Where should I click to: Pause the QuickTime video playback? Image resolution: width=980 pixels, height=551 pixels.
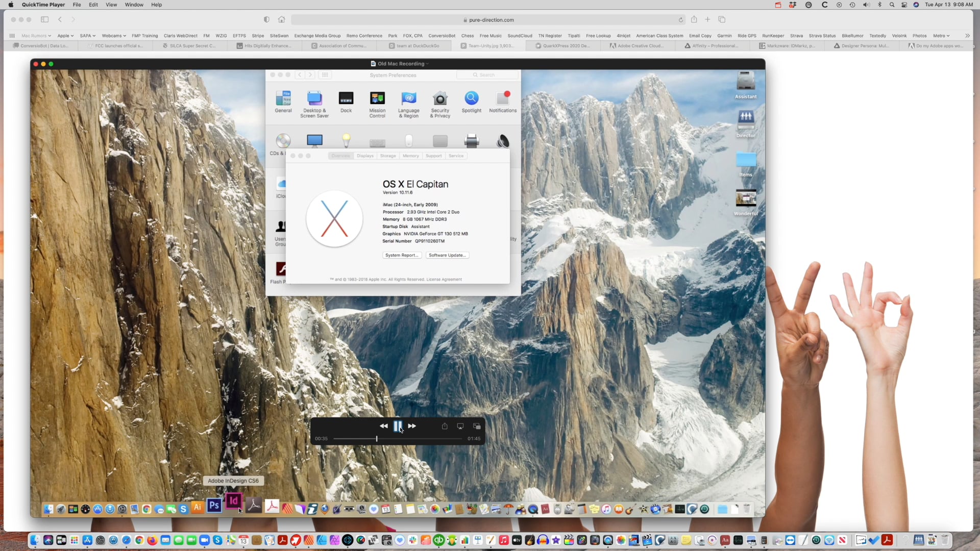[398, 426]
